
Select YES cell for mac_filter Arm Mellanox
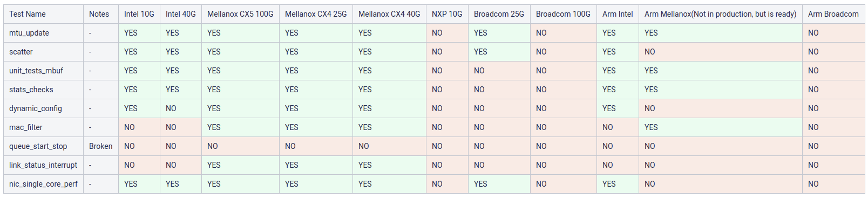651,127
